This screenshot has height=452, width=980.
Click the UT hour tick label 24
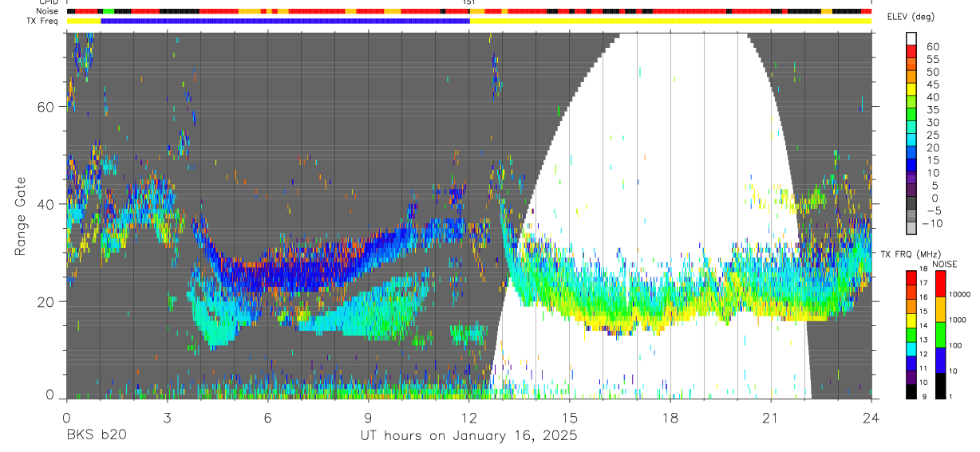(x=871, y=418)
